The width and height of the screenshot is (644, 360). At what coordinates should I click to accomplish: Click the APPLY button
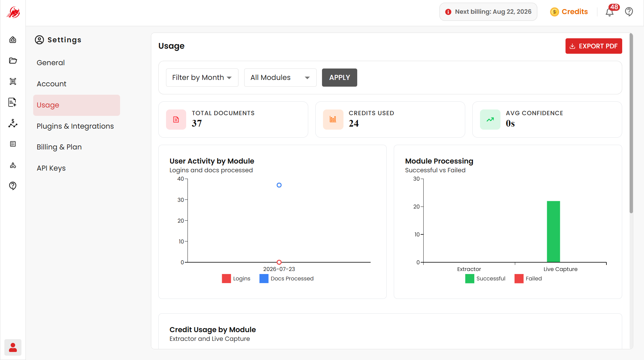[x=339, y=78]
